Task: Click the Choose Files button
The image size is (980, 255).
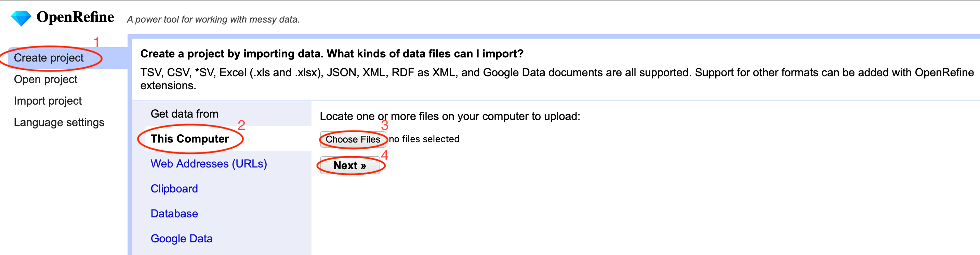Action: pos(353,139)
